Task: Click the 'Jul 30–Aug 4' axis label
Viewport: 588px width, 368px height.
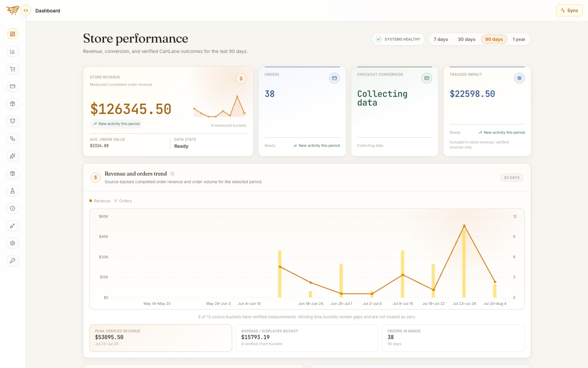Action: (495, 304)
